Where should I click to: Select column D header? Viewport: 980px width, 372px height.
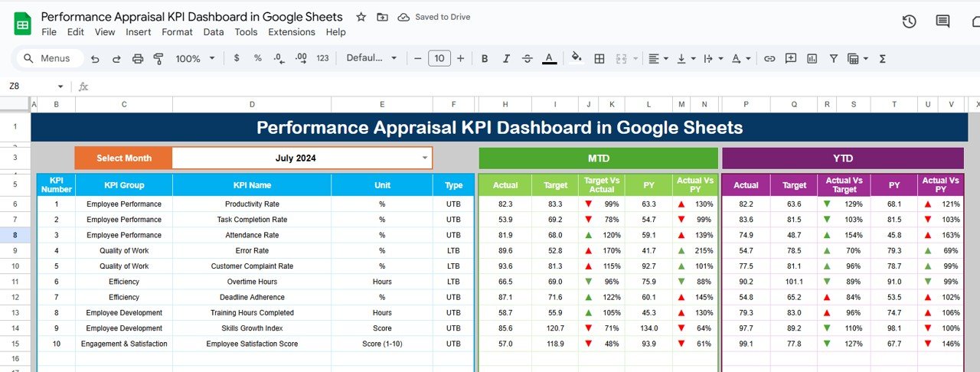click(252, 104)
